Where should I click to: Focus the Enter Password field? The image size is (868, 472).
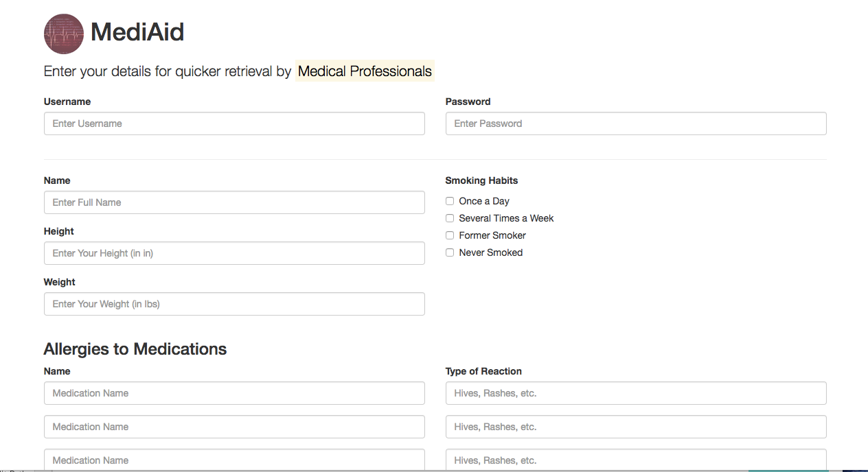(x=635, y=123)
